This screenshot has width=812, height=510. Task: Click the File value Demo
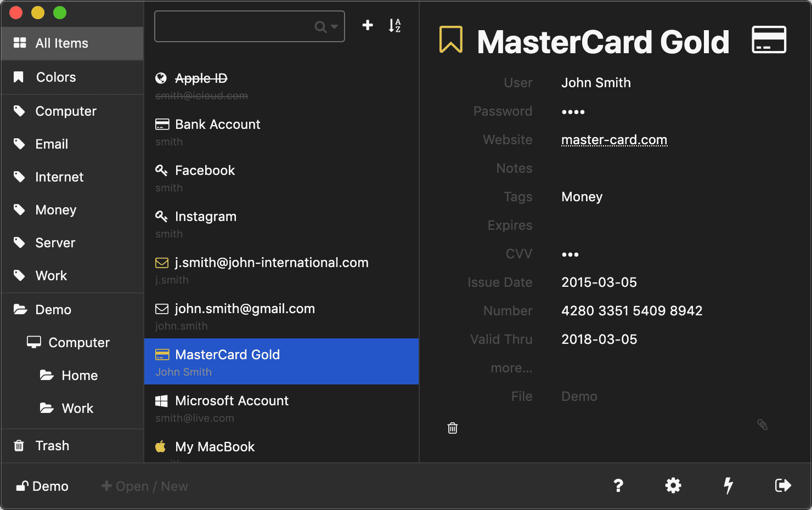pyautogui.click(x=579, y=396)
